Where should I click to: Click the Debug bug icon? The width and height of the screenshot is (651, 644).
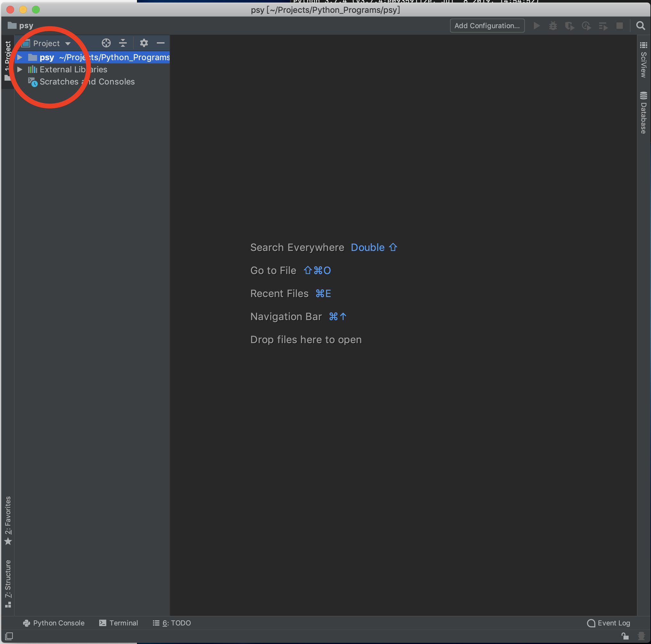tap(553, 26)
